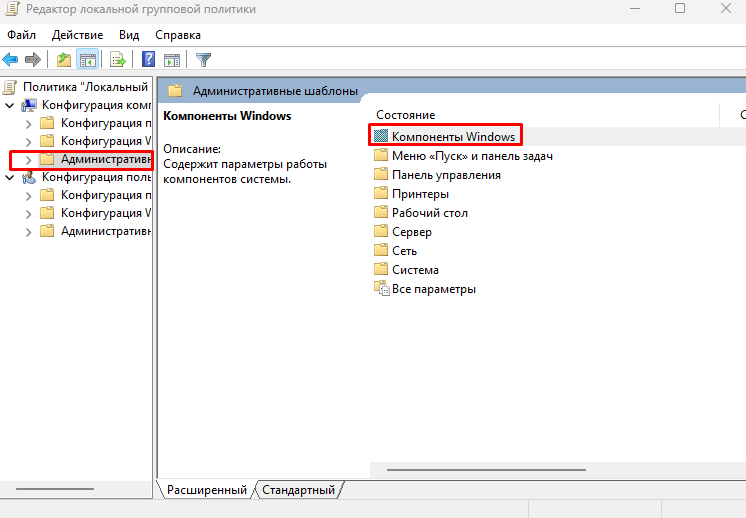
Task: Toggle the show/hide console tree toolbar icon
Action: click(88, 59)
